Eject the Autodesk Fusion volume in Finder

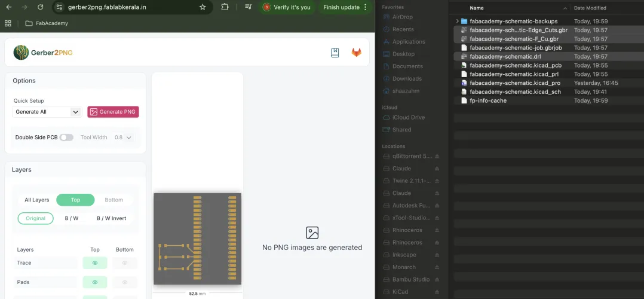coord(437,206)
